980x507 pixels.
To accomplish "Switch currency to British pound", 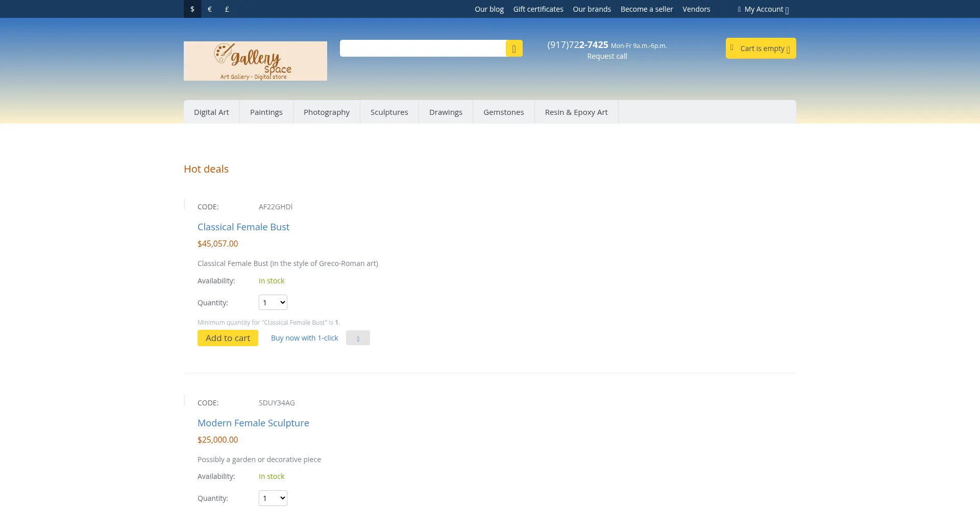I will (x=227, y=9).
